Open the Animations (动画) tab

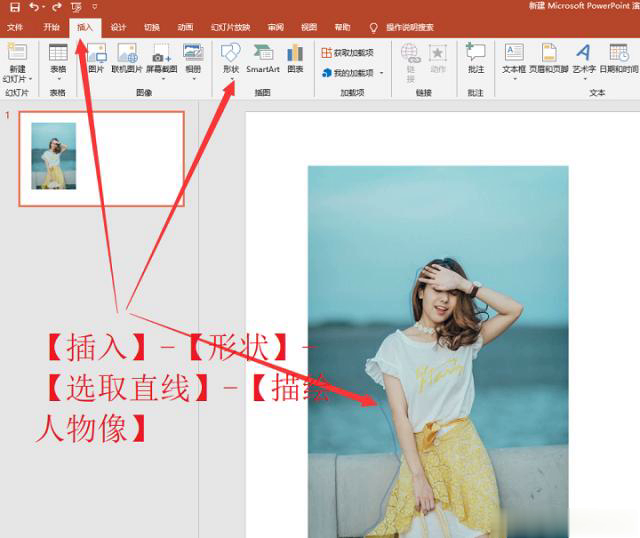click(185, 28)
